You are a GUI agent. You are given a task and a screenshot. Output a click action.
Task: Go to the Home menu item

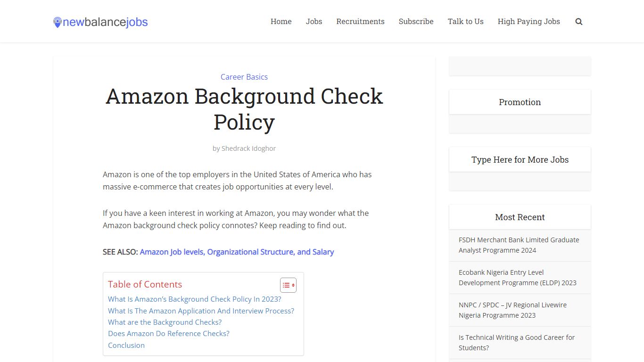pos(281,22)
